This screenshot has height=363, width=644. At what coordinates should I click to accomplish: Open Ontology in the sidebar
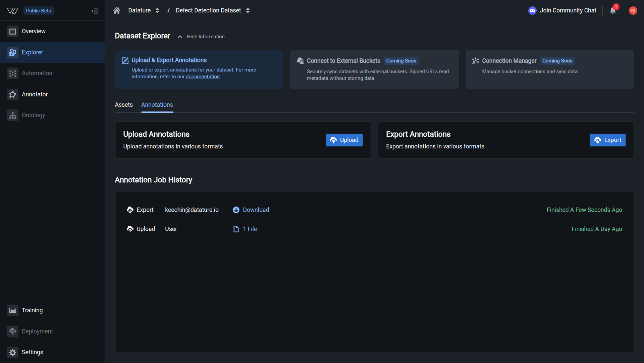[52, 115]
